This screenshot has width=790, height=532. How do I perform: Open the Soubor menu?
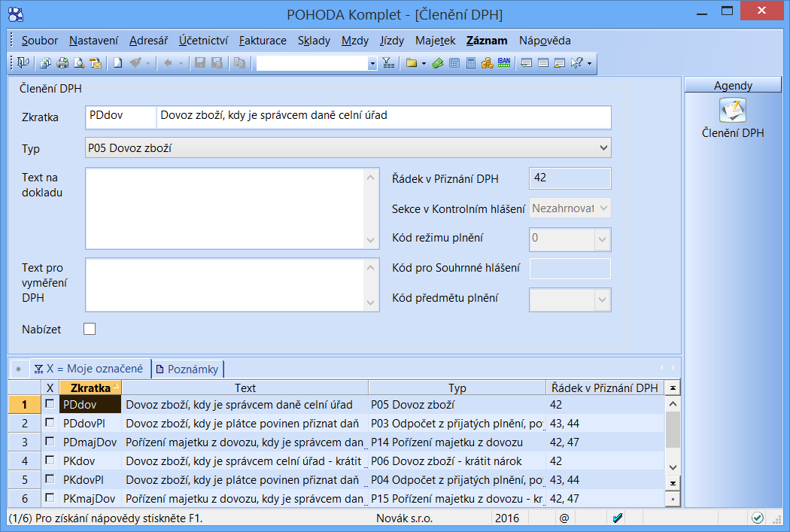coord(40,41)
